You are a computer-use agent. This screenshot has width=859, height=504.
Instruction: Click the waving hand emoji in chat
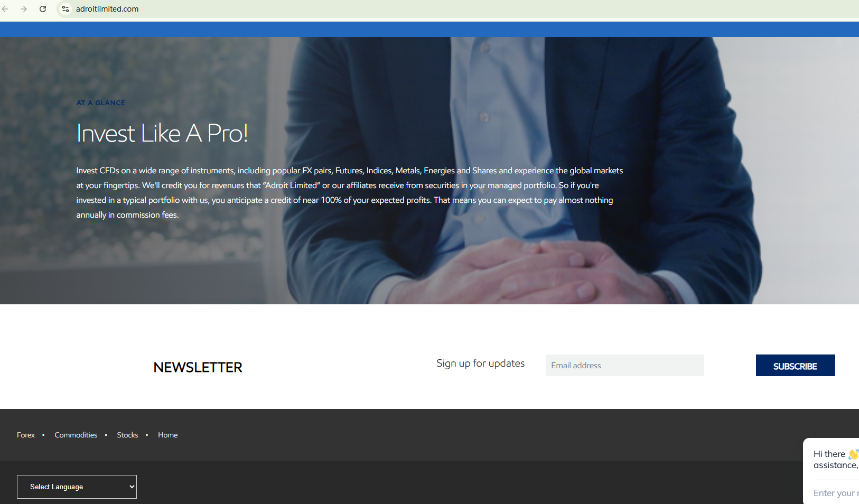[854, 454]
